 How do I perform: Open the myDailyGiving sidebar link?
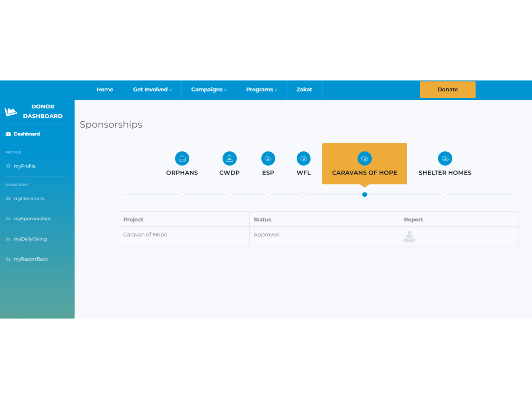[30, 239]
